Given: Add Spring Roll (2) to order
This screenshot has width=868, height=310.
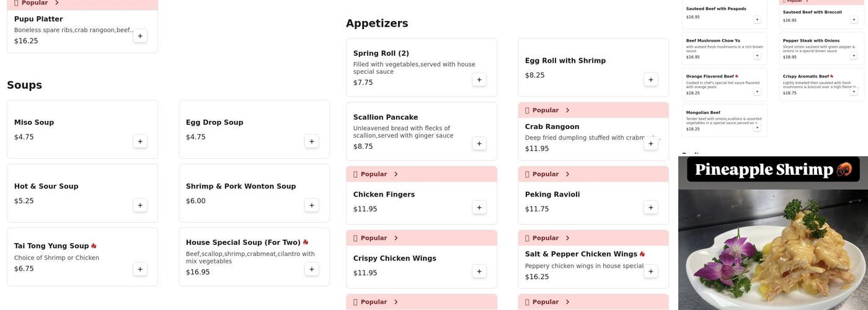Looking at the screenshot, I should [x=479, y=79].
